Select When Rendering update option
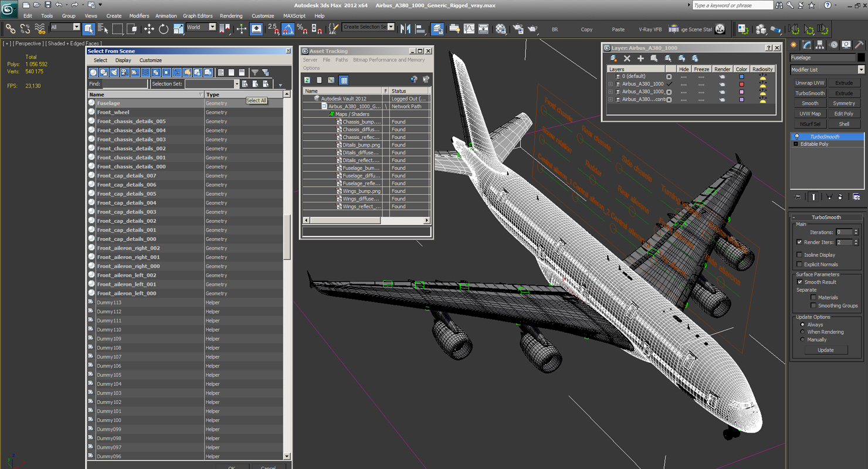The image size is (868, 469). click(x=802, y=332)
